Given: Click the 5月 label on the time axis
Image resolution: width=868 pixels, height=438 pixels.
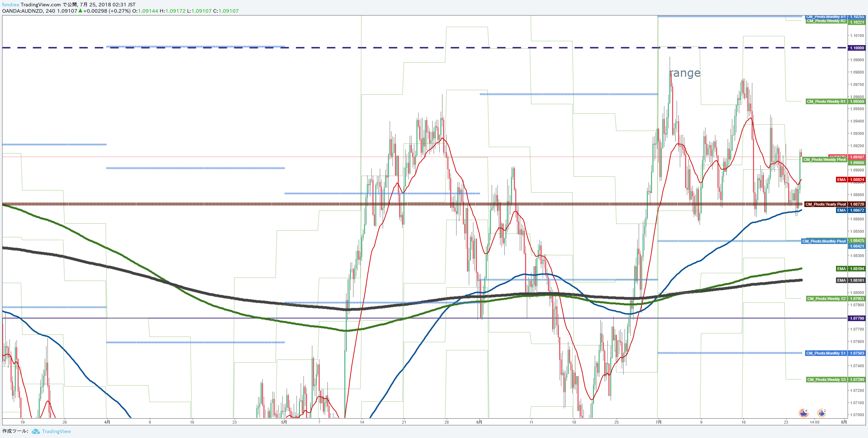Looking at the screenshot, I should (x=284, y=422).
